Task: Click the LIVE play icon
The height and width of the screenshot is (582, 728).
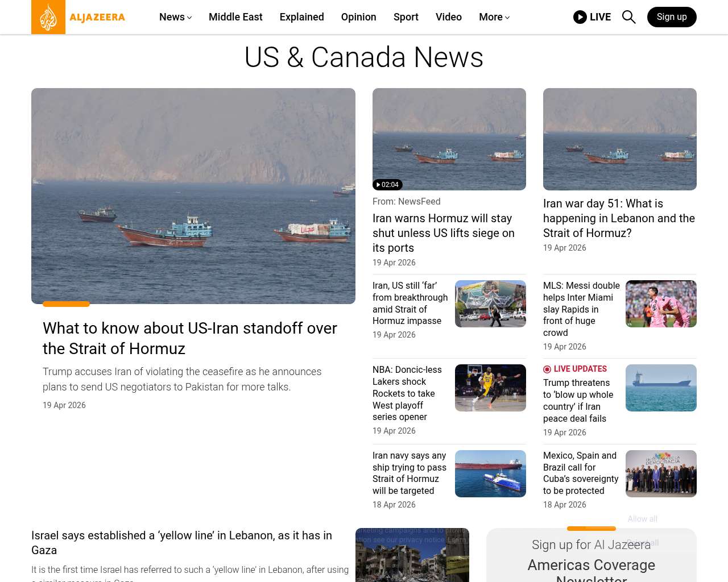Action: click(580, 17)
